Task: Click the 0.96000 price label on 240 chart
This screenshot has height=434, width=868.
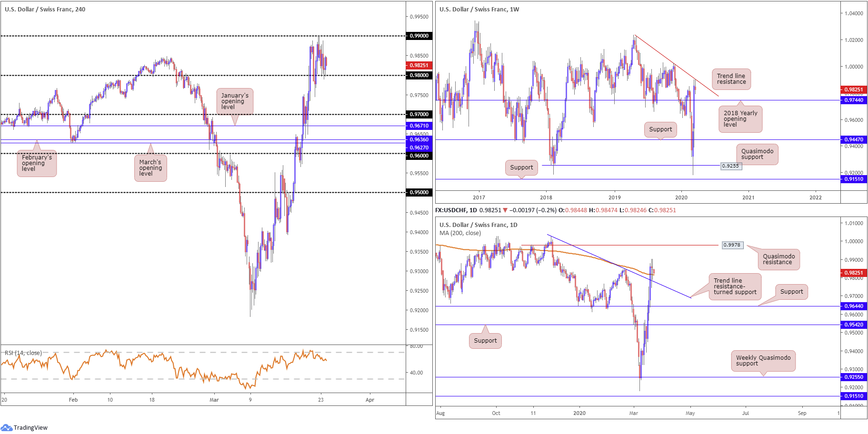Action: coord(419,156)
